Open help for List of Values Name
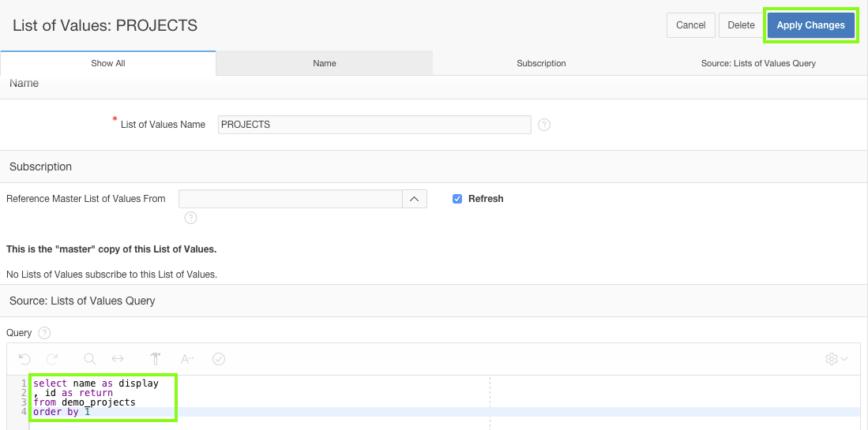The width and height of the screenshot is (868, 430). pos(544,125)
